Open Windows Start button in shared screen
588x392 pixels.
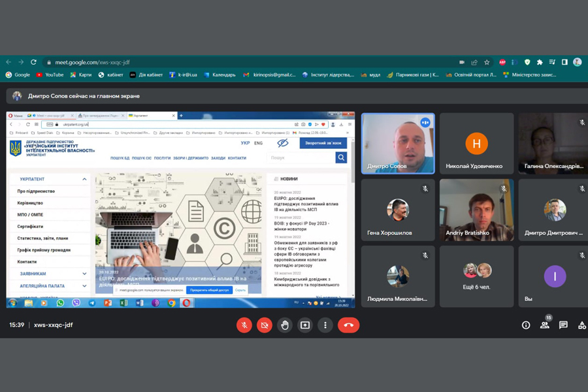click(13, 302)
